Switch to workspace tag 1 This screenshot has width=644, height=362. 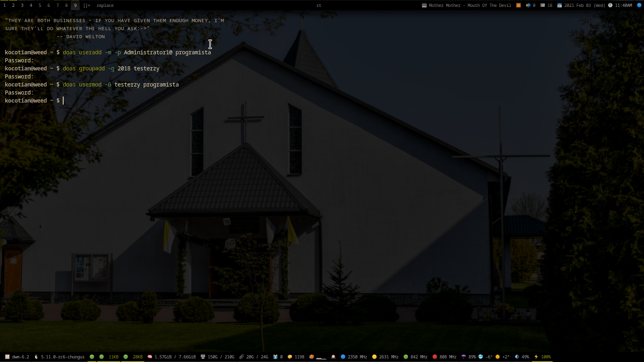click(x=4, y=5)
